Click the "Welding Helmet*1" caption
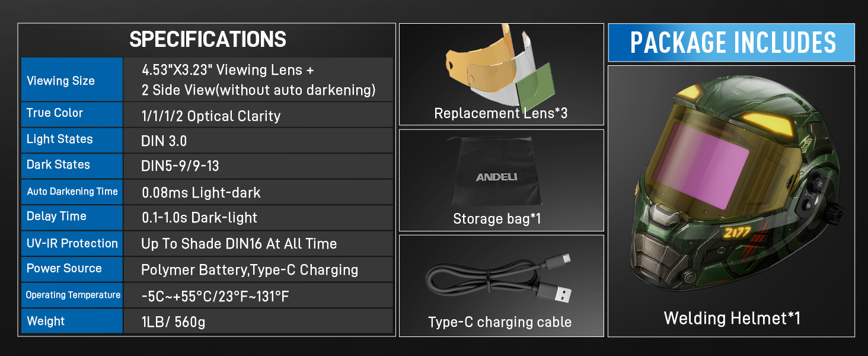The image size is (868, 356). click(732, 319)
